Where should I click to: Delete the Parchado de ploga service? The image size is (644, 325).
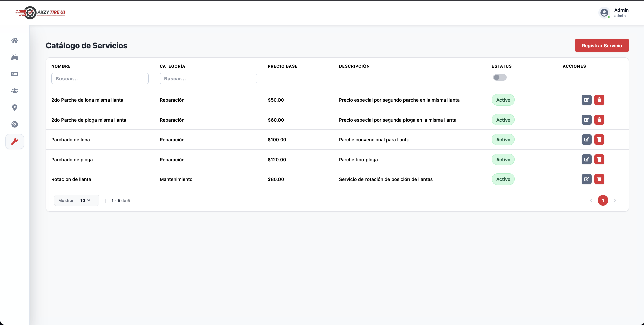pos(599,159)
